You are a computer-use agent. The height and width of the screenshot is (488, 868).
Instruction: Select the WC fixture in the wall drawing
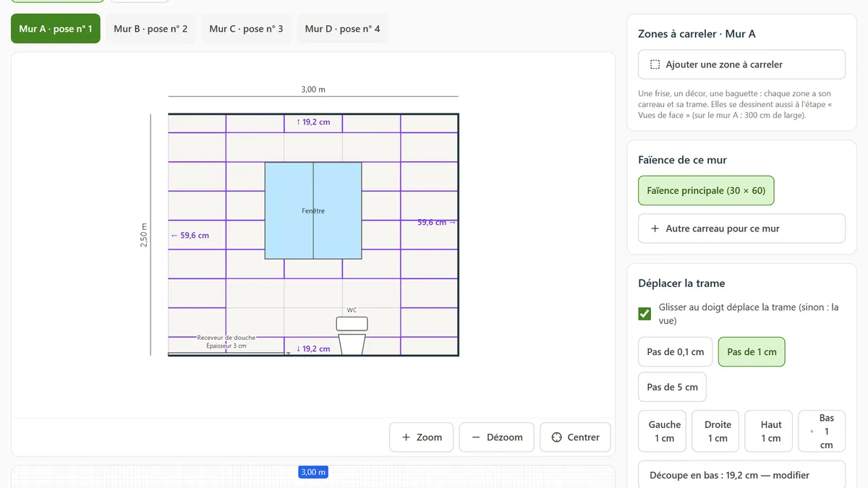pyautogui.click(x=352, y=335)
